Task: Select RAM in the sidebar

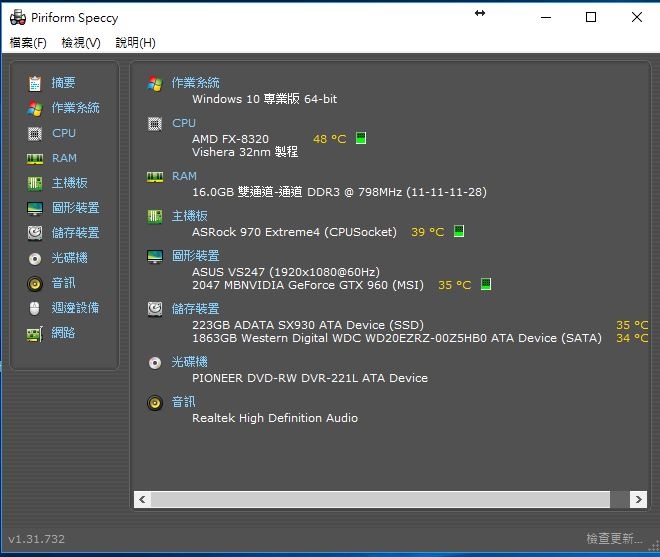Action: pos(64,158)
